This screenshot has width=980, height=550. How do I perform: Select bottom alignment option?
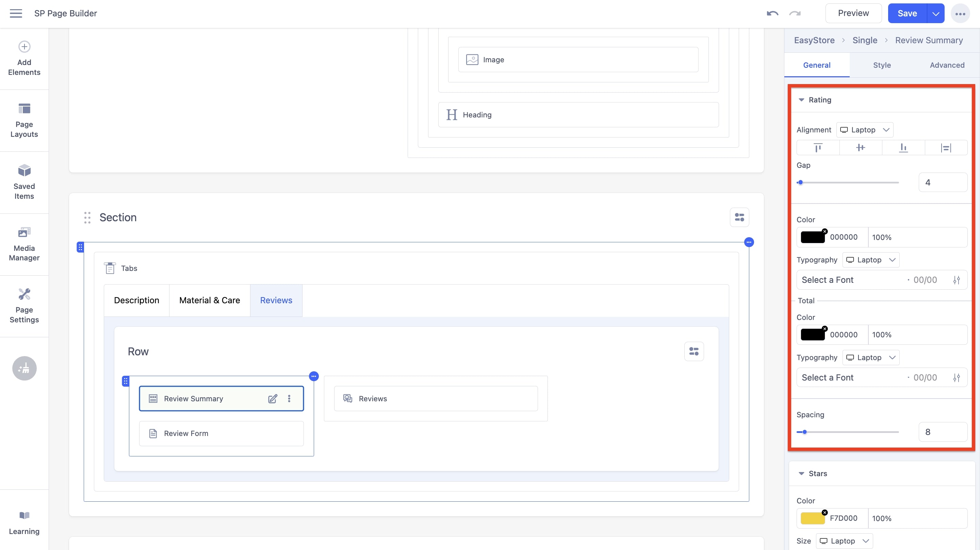[903, 148]
